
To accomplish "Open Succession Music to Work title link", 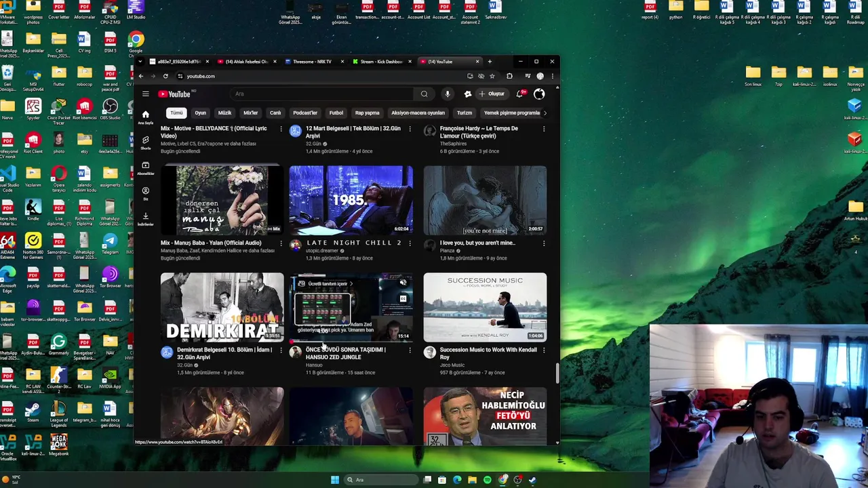I will coord(488,353).
